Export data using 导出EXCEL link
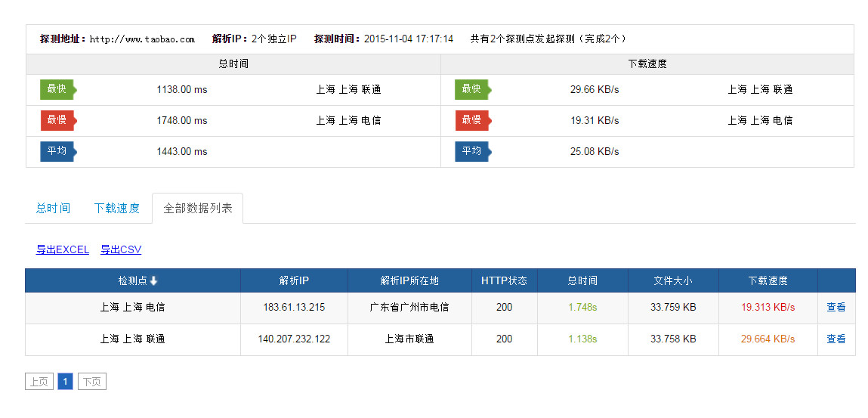 pos(63,250)
